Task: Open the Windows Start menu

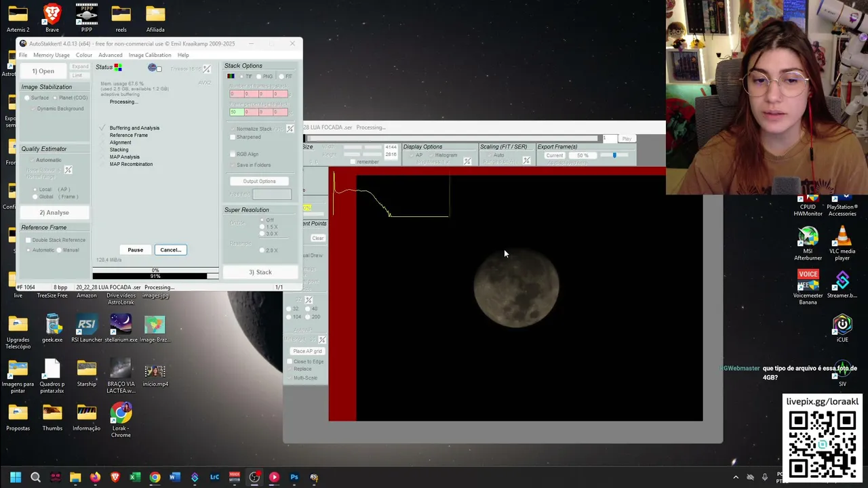Action: 16,477
